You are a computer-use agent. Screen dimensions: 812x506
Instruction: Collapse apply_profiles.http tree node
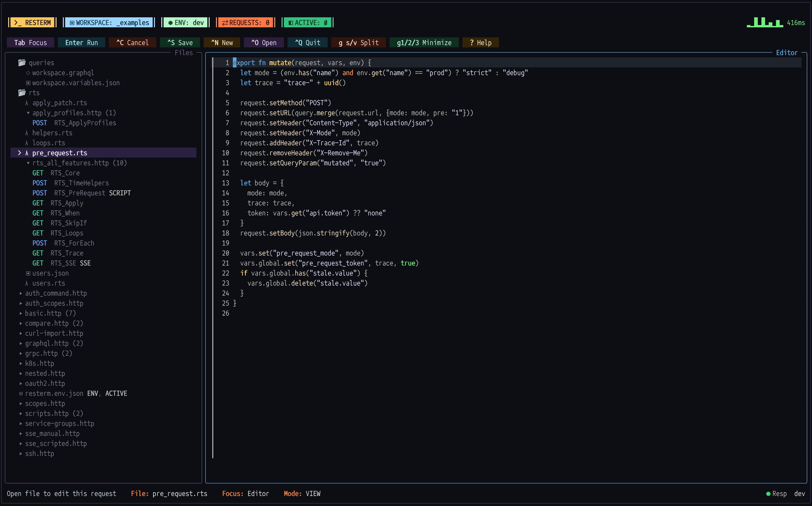coord(28,113)
